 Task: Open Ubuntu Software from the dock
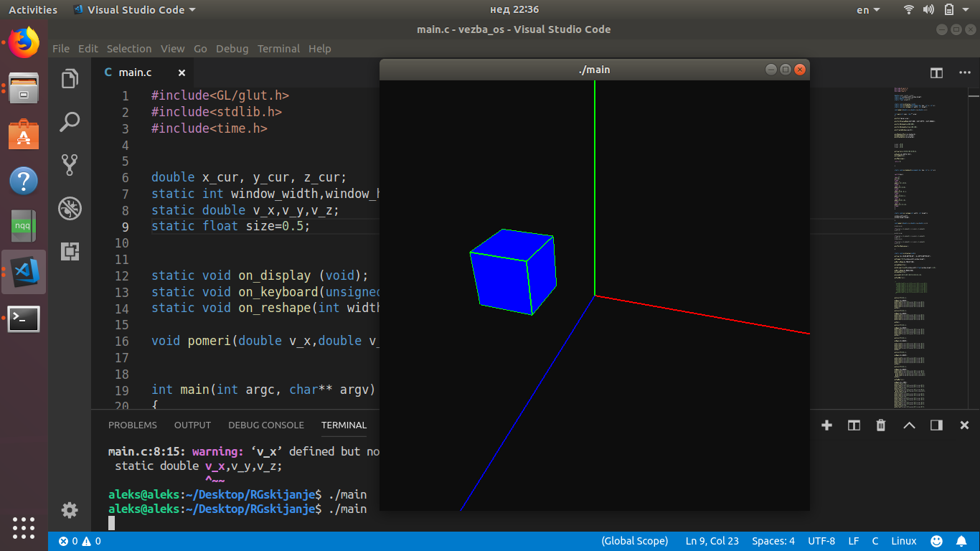24,134
